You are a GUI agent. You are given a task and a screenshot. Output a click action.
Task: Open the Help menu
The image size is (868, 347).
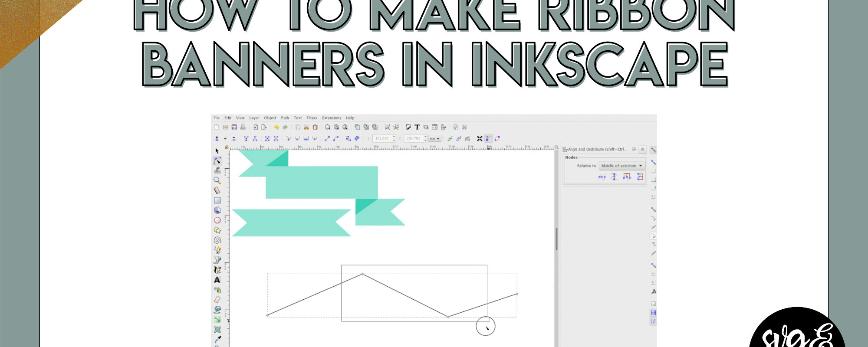point(350,118)
